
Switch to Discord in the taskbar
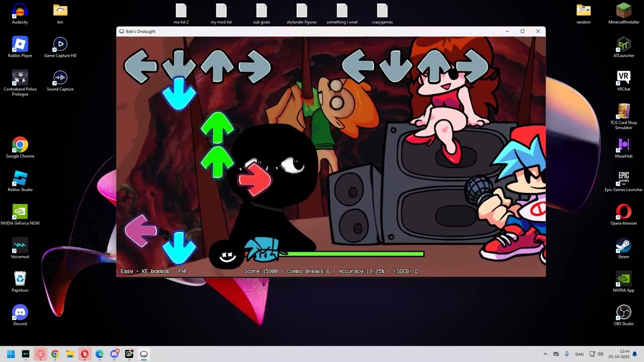point(114,354)
